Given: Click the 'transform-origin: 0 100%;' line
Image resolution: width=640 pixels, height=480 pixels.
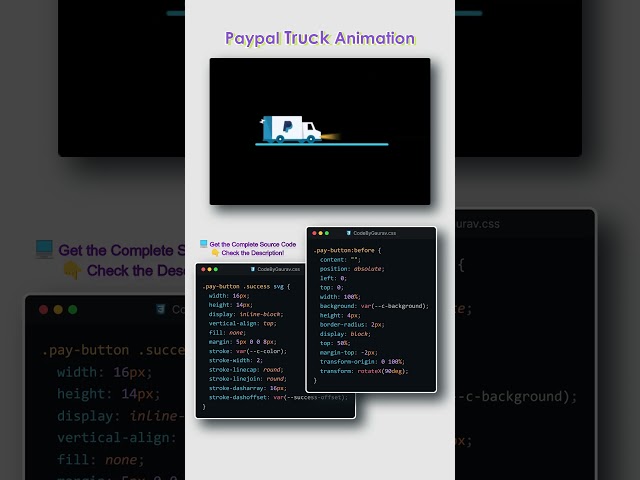Looking at the screenshot, I should point(362,362).
